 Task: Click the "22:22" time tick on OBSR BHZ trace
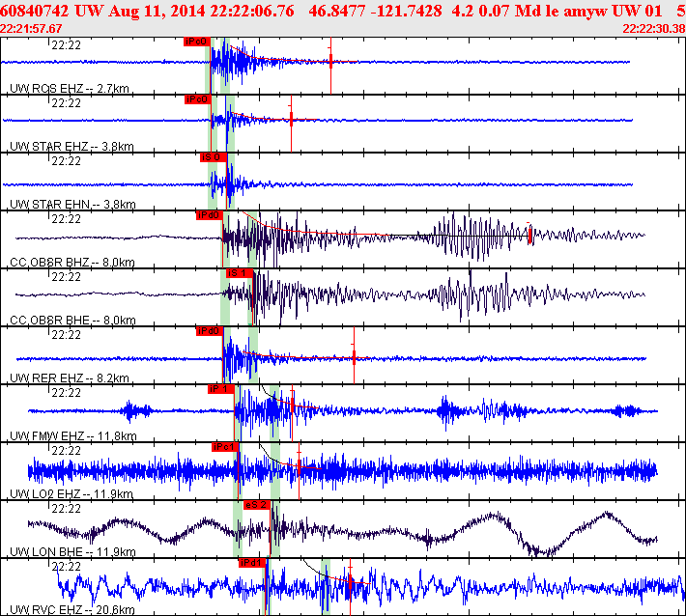click(x=66, y=218)
